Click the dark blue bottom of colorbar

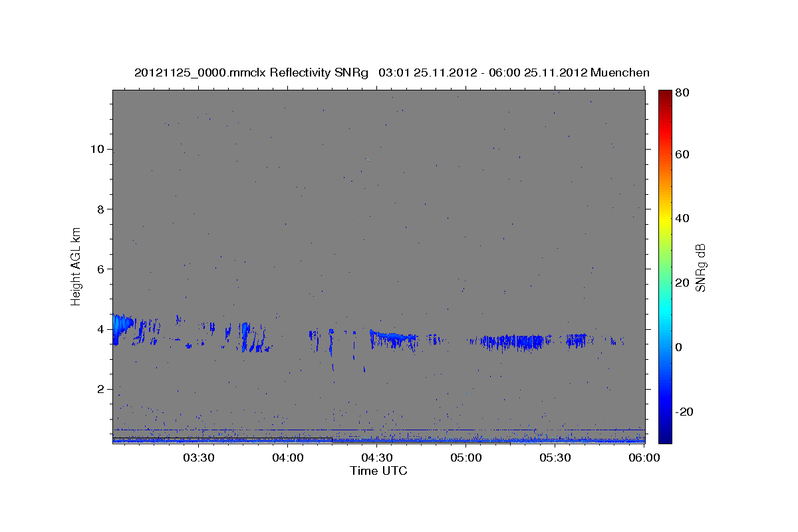[x=665, y=438]
